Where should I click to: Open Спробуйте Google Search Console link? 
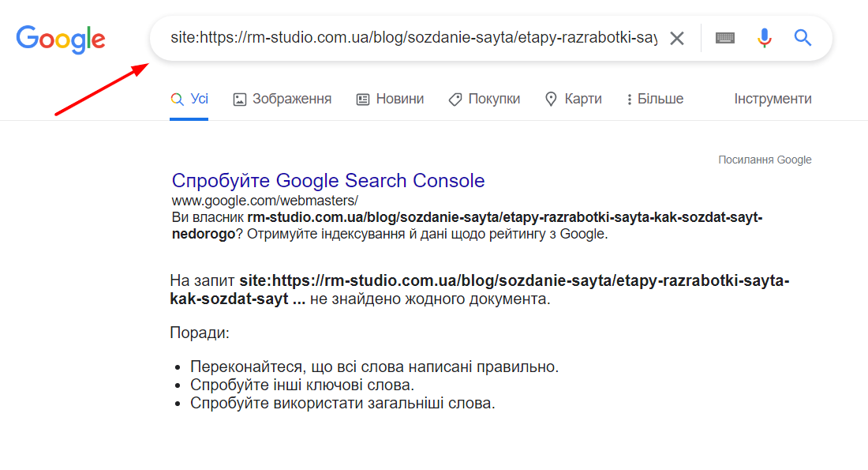tap(328, 181)
